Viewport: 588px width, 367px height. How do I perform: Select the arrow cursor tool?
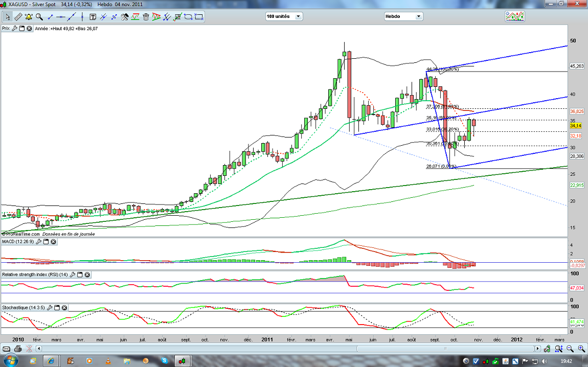tap(8, 17)
